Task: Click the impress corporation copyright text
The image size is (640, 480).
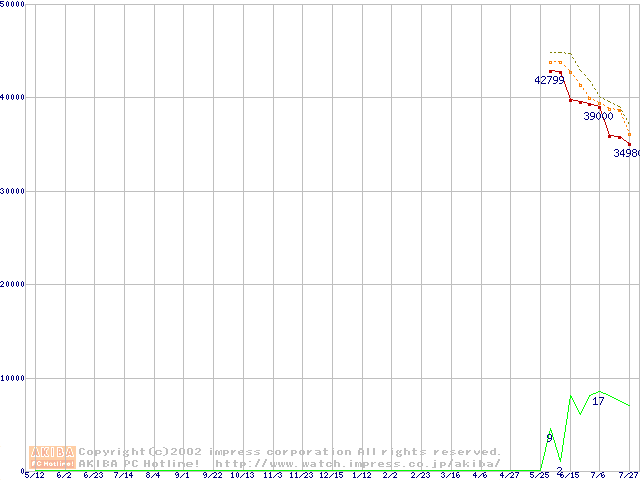Action: [290, 451]
